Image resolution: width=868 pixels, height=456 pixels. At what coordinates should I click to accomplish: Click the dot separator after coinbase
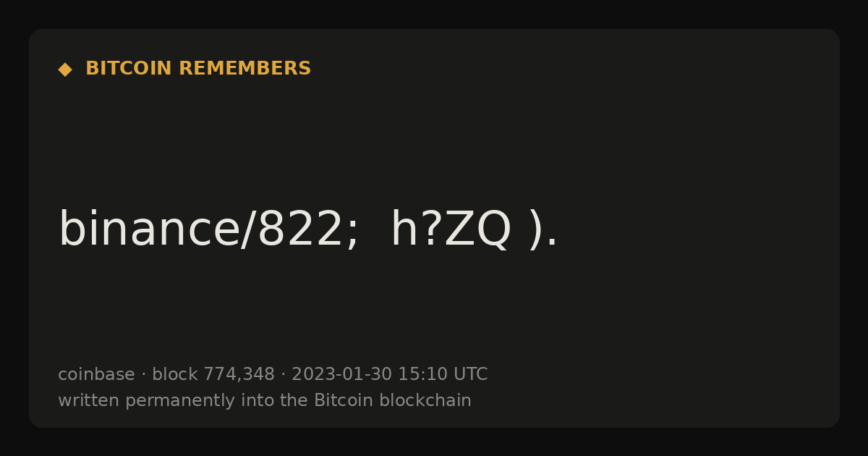[x=143, y=375]
